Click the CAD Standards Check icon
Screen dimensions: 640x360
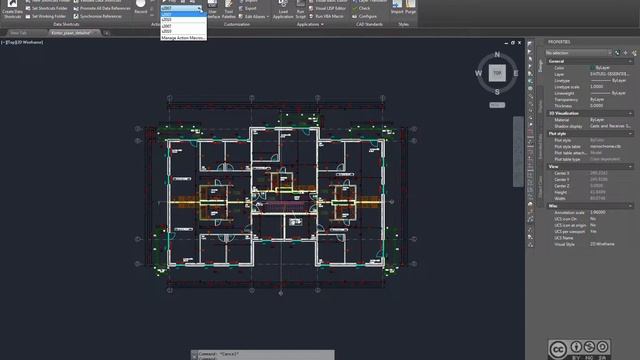coord(355,8)
